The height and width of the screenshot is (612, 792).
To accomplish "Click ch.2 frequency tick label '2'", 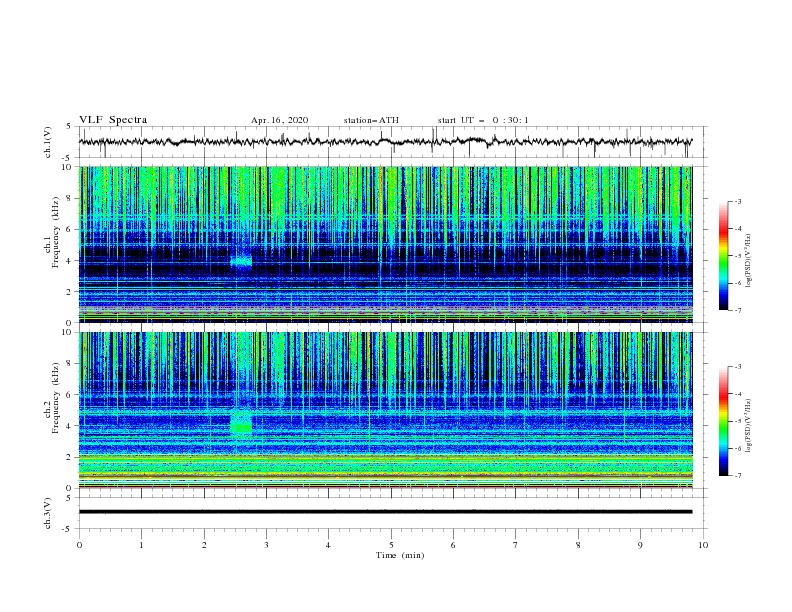I will pyautogui.click(x=70, y=457).
